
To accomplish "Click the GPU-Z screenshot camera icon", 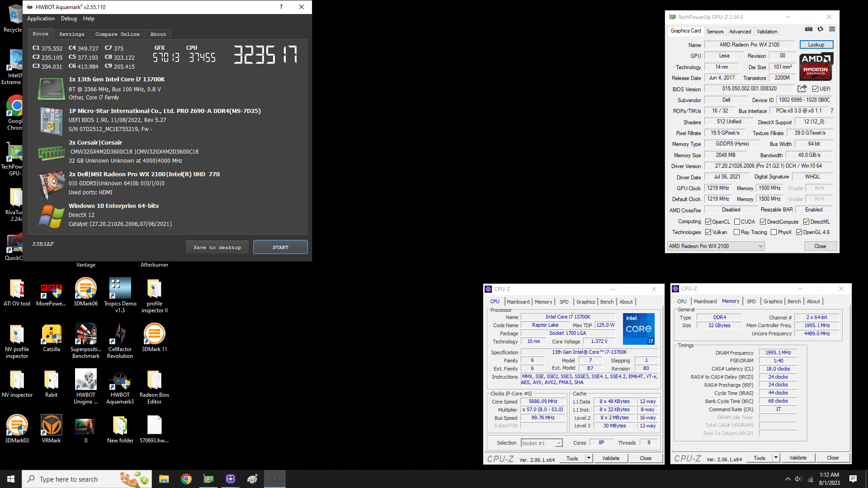I will (x=809, y=29).
